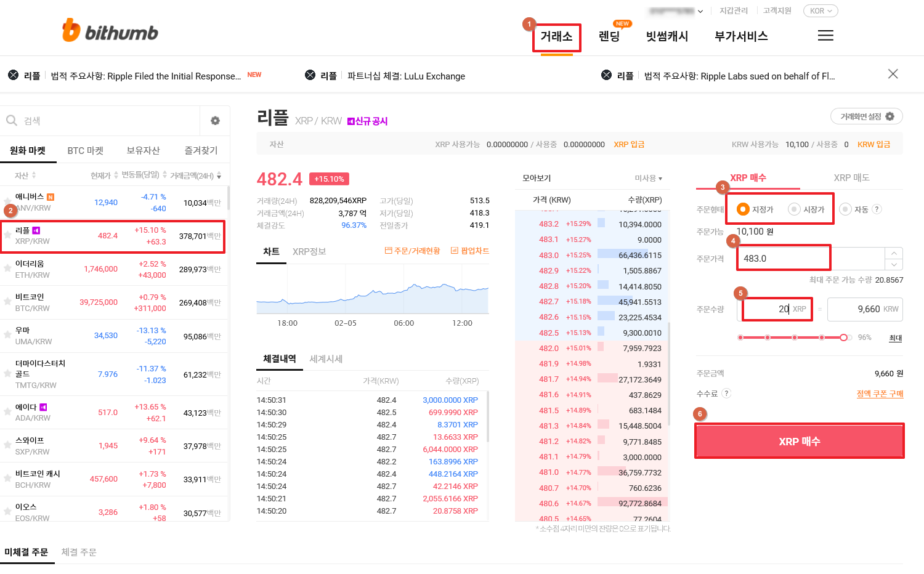924x574 pixels.
Task: Switch to the 세계시세 tab
Action: tap(326, 358)
